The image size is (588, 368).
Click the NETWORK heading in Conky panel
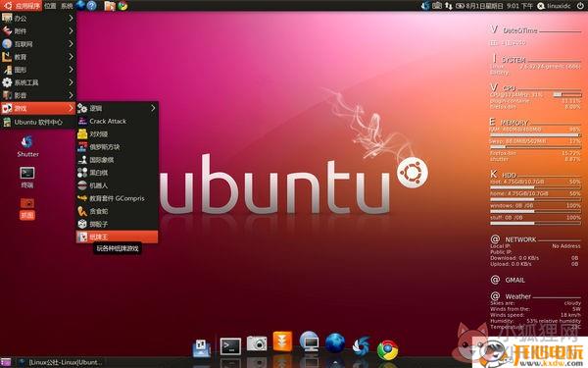pos(520,239)
